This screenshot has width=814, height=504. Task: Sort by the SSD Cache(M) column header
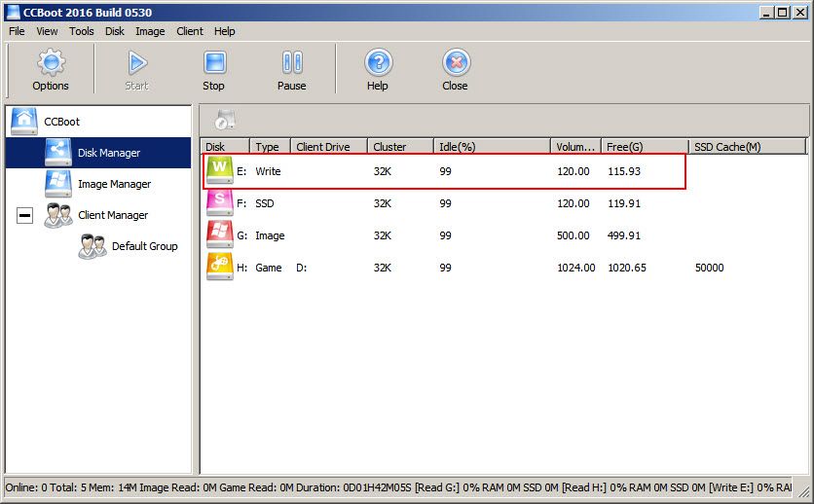point(747,147)
